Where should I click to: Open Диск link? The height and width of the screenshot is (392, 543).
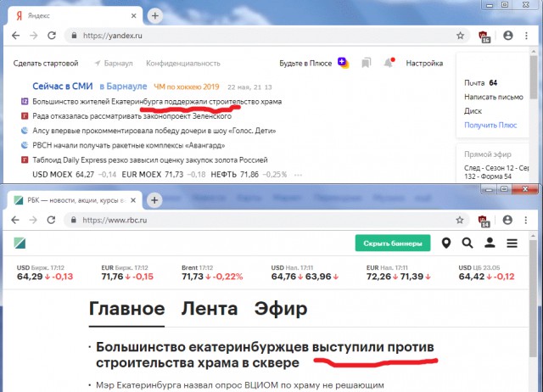pyautogui.click(x=473, y=111)
